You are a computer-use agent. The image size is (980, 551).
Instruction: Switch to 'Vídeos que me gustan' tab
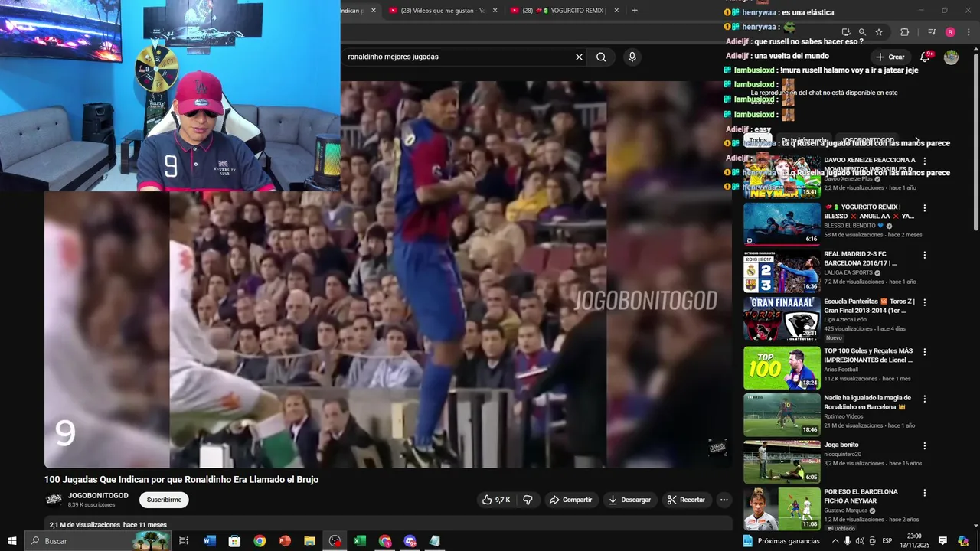[x=443, y=11]
